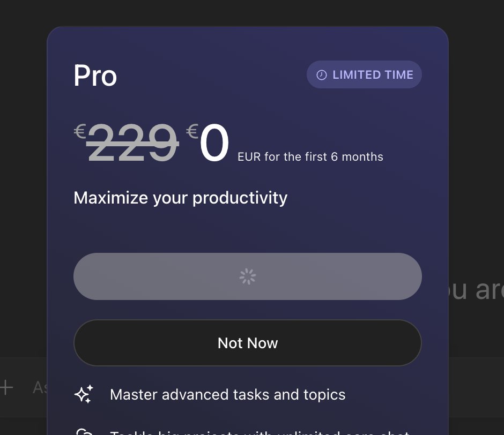Click the euro symbol before the 0 price

[x=192, y=131]
